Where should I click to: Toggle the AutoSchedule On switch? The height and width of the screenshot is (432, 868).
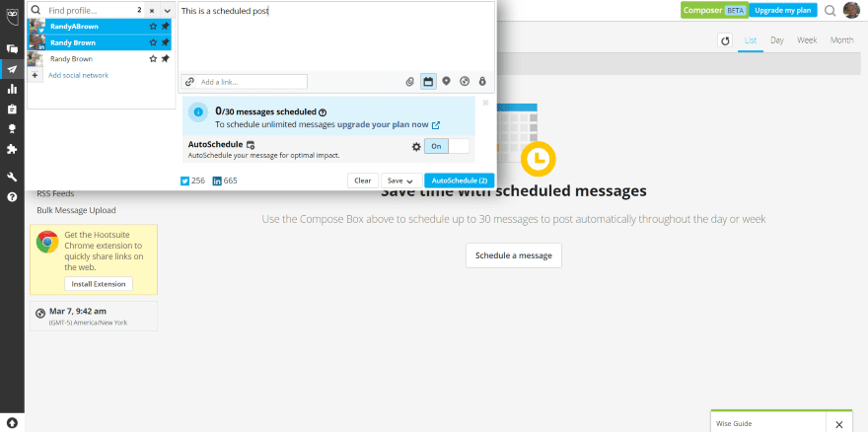pos(447,146)
